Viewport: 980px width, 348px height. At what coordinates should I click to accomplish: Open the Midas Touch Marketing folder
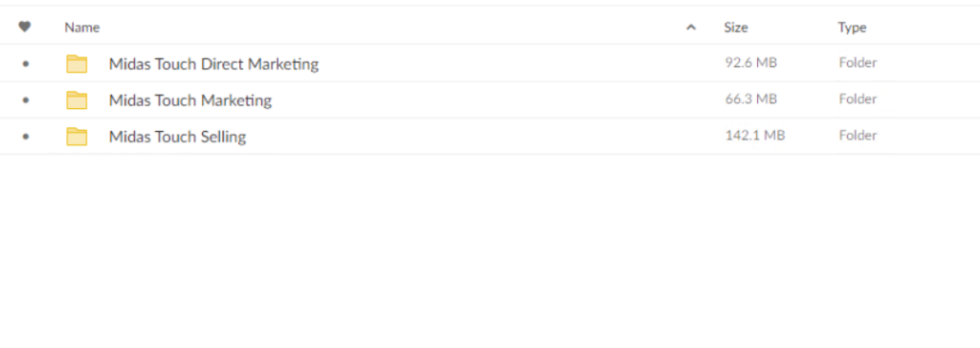190,100
